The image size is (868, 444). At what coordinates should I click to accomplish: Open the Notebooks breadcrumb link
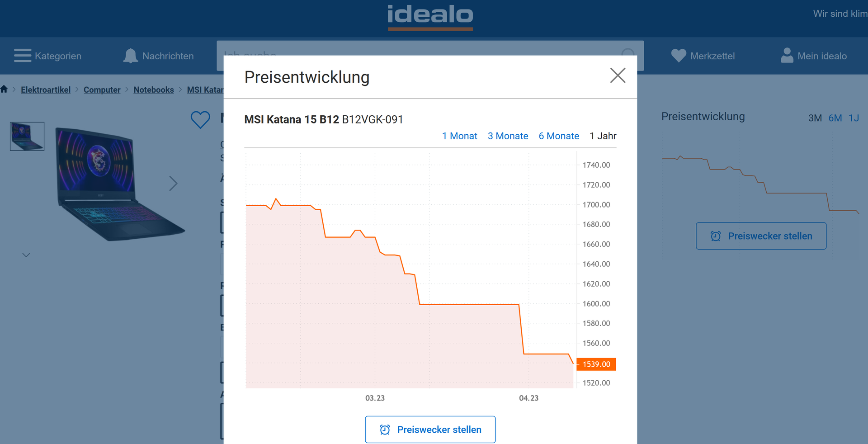click(x=154, y=90)
